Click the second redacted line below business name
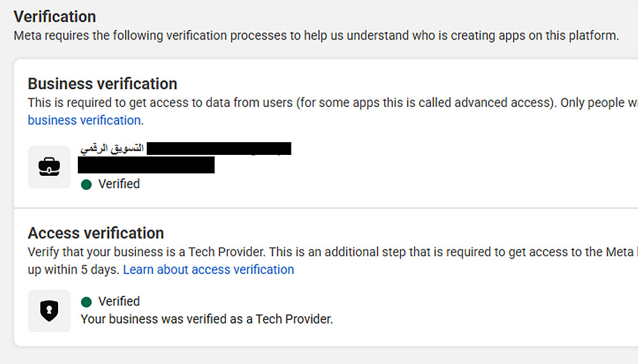 coord(146,165)
